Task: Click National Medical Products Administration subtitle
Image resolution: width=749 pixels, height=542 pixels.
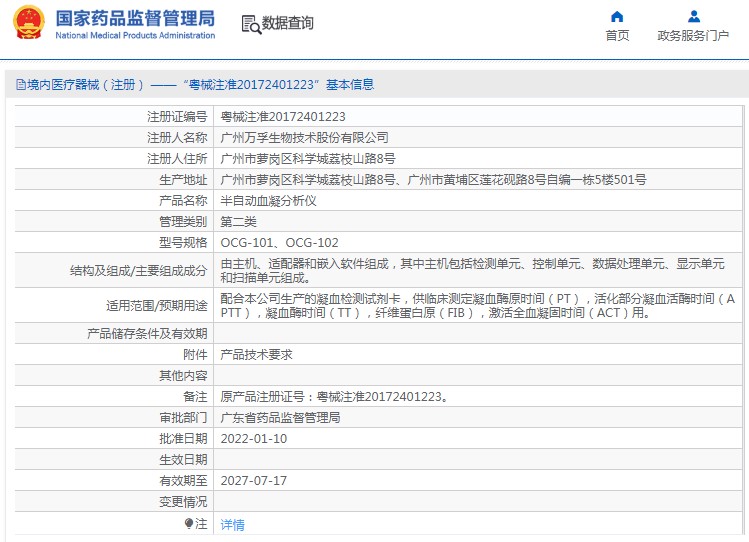Action: pyautogui.click(x=135, y=36)
